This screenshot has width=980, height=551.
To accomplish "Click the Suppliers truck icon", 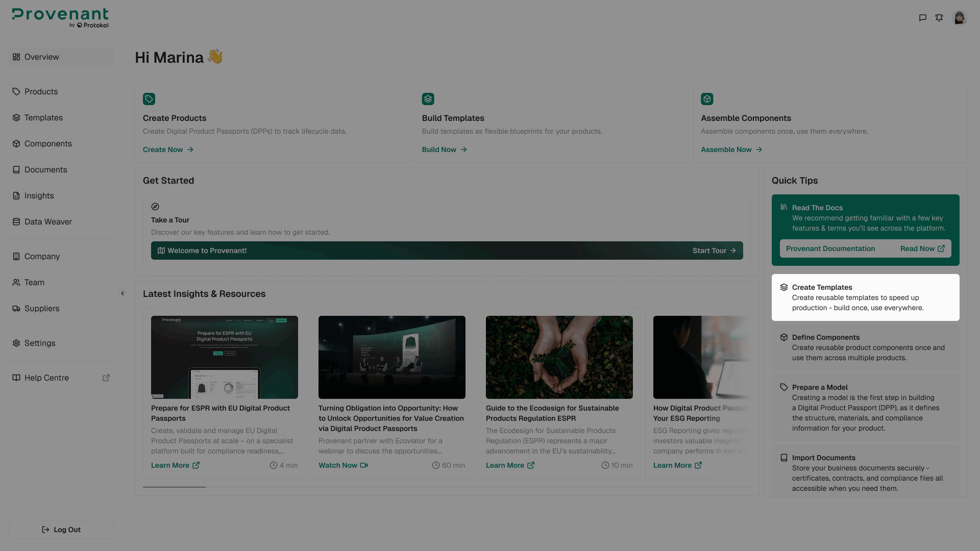I will [x=16, y=309].
